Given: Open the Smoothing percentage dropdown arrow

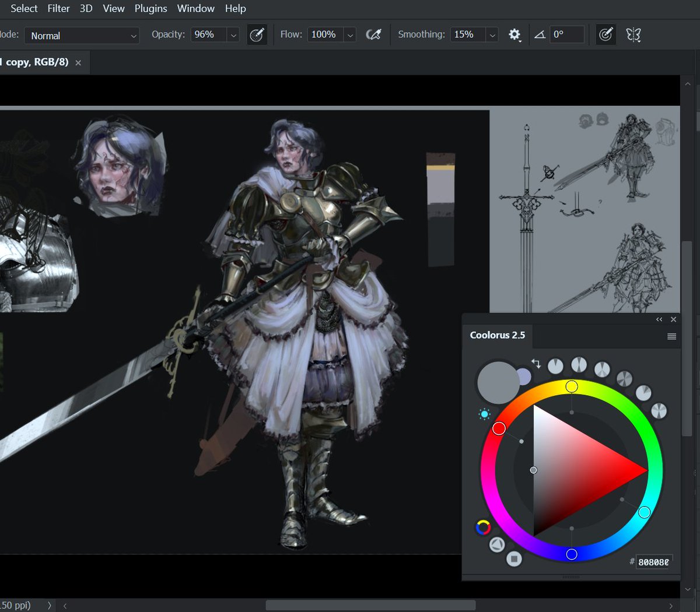Looking at the screenshot, I should tap(492, 34).
